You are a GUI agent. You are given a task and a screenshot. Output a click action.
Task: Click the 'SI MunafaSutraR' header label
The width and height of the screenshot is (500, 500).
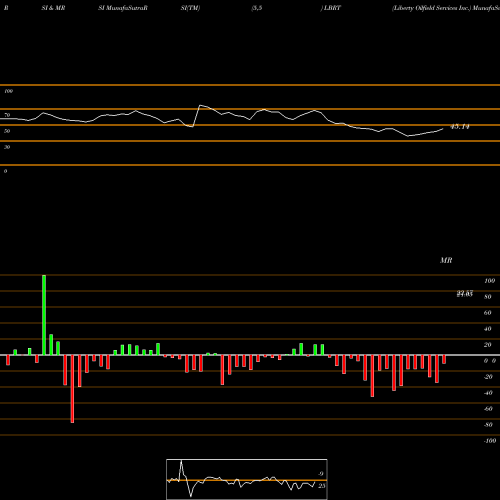pos(123,8)
